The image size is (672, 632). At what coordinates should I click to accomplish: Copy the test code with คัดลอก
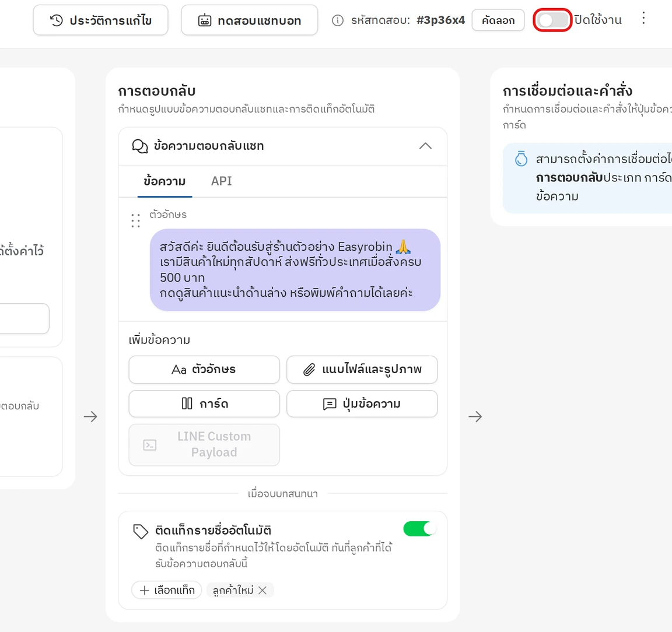coord(498,20)
